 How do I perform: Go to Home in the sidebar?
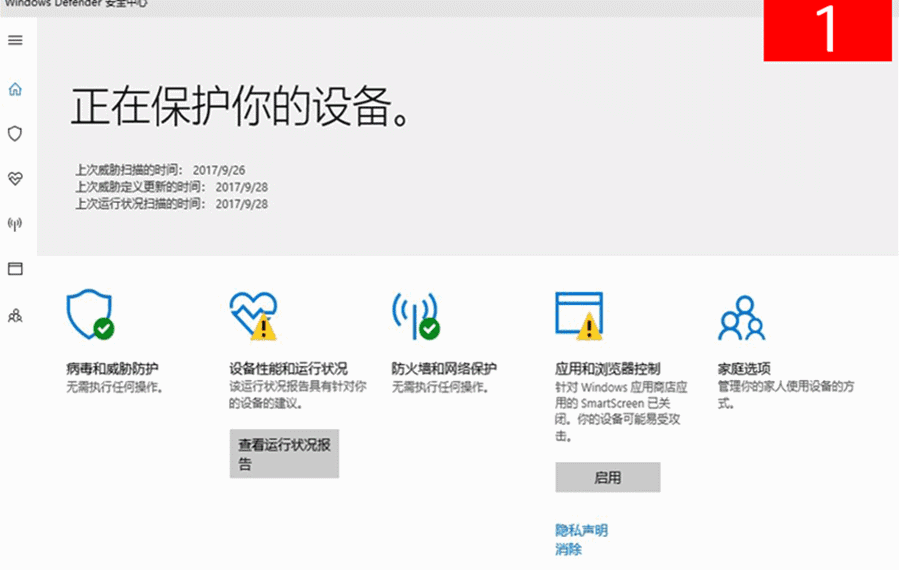click(15, 89)
